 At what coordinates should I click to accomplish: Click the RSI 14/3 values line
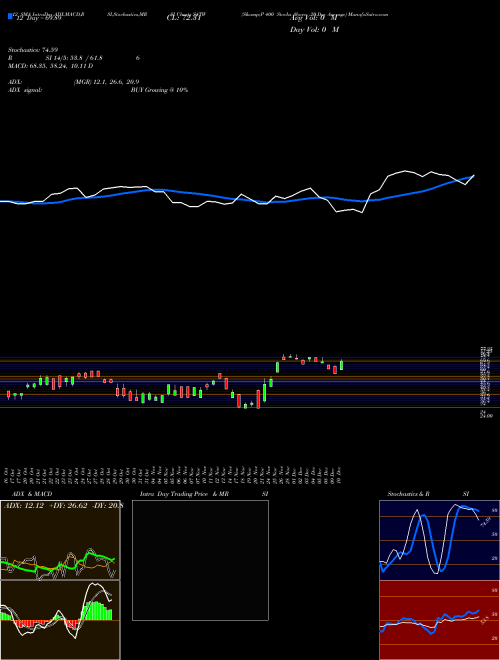tap(74, 58)
